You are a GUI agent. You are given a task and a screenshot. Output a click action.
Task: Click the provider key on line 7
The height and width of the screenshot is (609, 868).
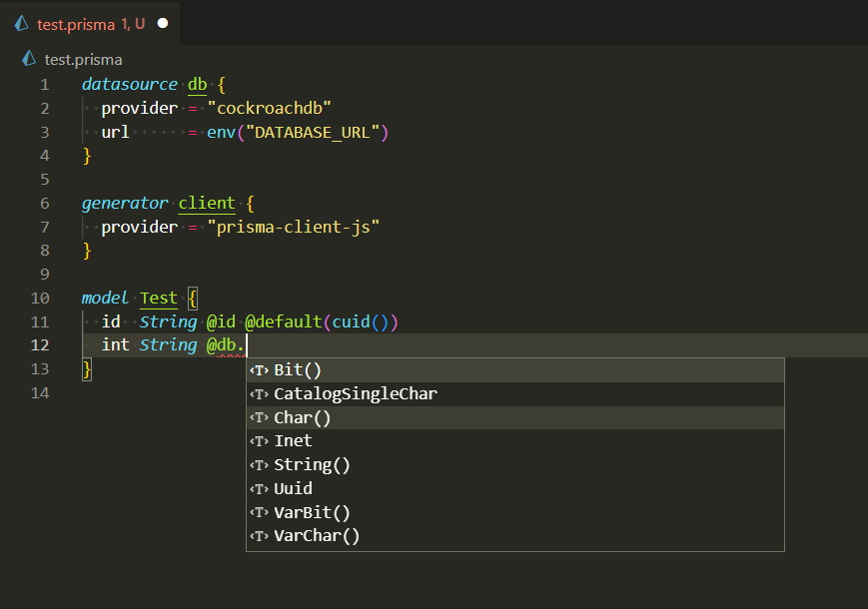[140, 227]
